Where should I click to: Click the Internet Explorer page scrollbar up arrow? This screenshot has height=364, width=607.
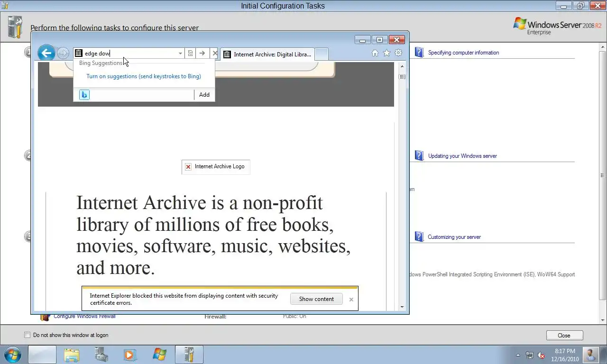coord(402,66)
